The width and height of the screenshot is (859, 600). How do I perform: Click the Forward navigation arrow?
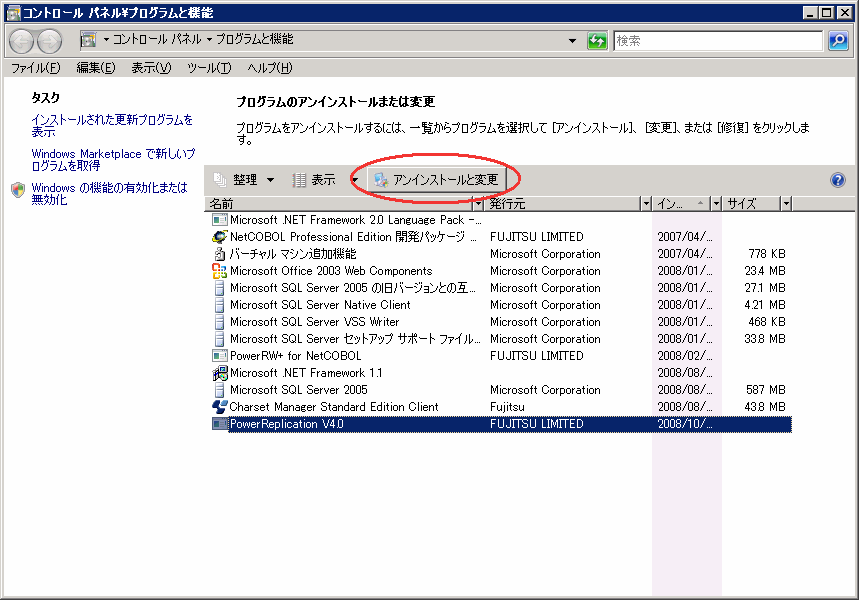pos(49,41)
